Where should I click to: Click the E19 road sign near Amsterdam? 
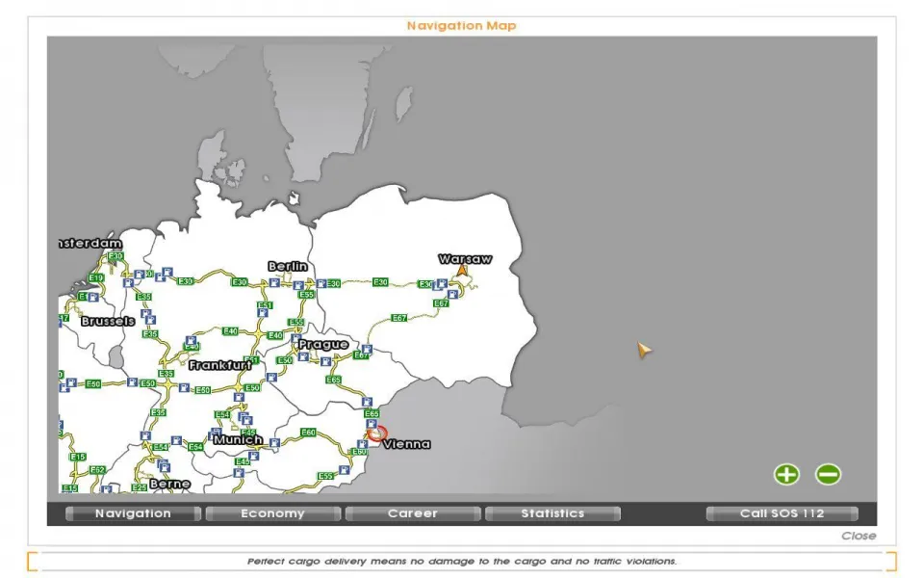point(95,278)
